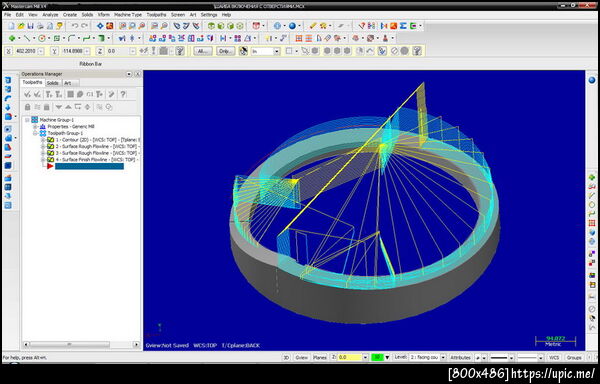Click the rectangle creation tool icon
The height and width of the screenshot is (384, 600).
coord(57,38)
